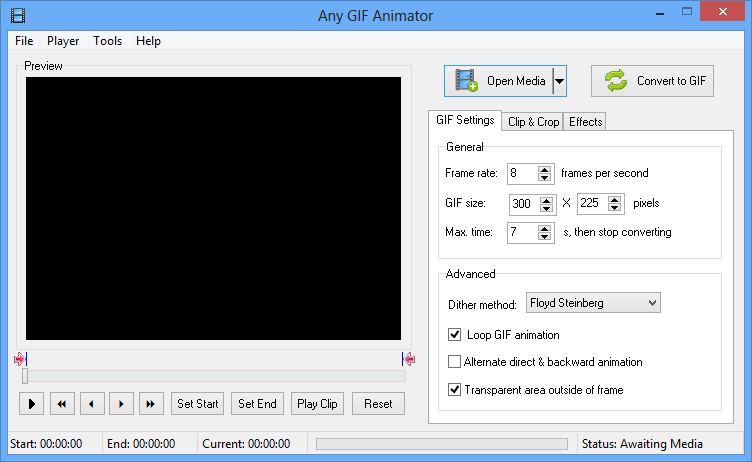Jump ahead with the fast-forward double-arrow button

click(151, 403)
